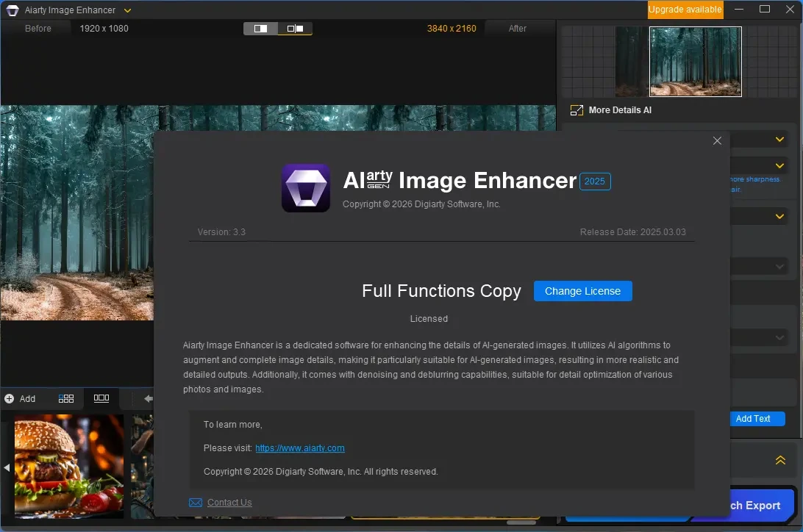Minimize the Aiarty window
Screen dimensions: 803x532
[x=739, y=10]
